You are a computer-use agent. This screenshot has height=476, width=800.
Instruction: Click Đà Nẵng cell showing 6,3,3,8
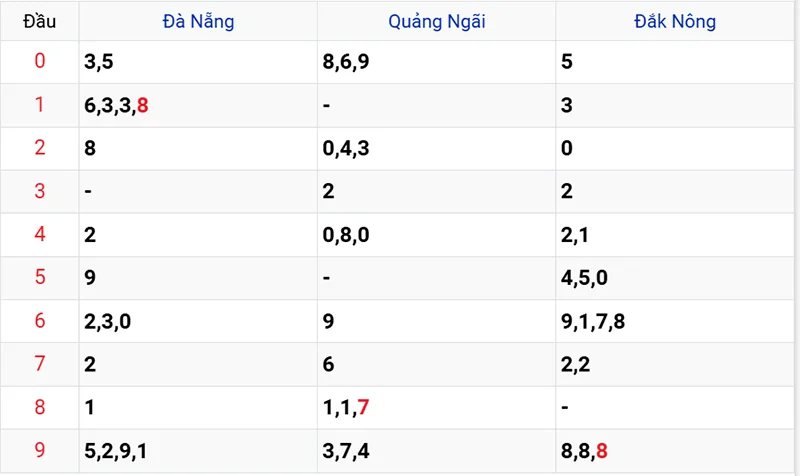pyautogui.click(x=117, y=104)
